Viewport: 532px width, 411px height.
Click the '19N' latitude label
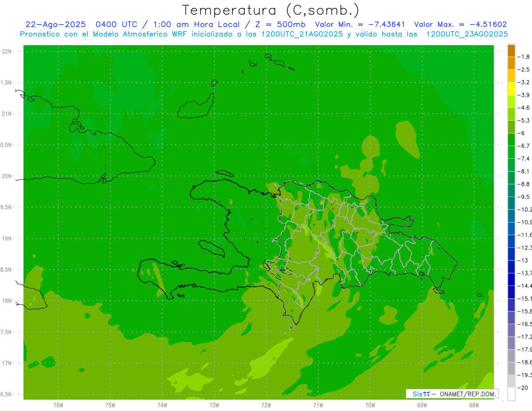(x=8, y=239)
